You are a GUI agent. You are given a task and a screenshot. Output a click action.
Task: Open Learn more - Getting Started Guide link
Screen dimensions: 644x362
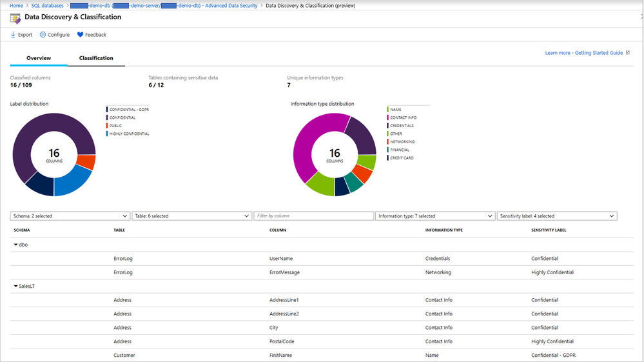pos(583,53)
